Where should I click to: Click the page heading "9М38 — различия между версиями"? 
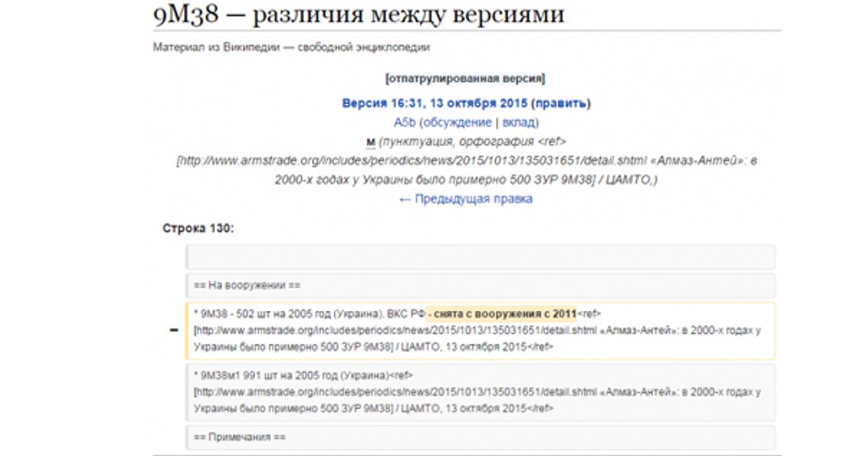tap(358, 14)
